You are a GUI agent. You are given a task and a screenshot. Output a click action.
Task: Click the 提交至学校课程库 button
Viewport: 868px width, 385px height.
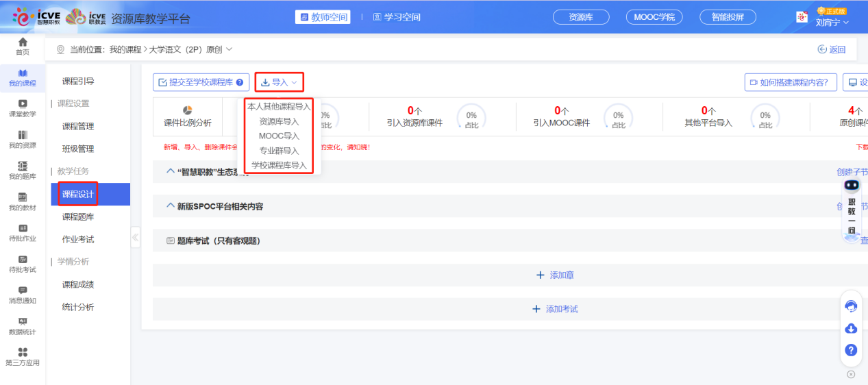(201, 82)
